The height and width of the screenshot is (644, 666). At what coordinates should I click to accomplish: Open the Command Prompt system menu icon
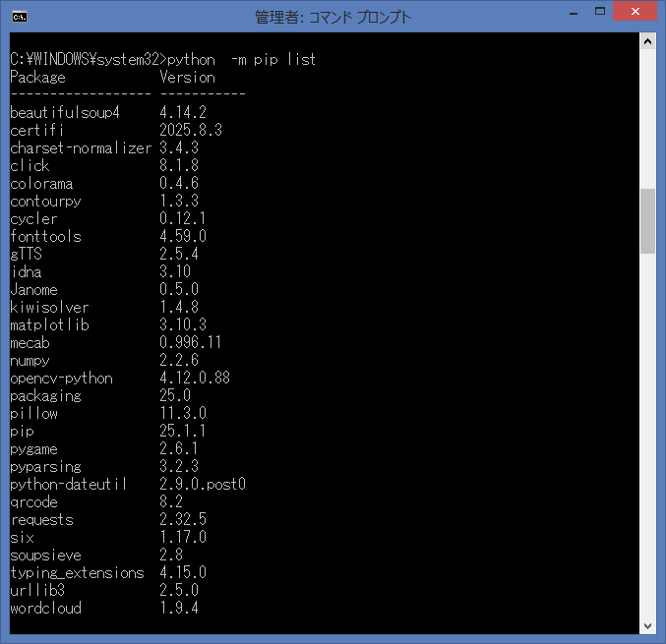coord(19,16)
